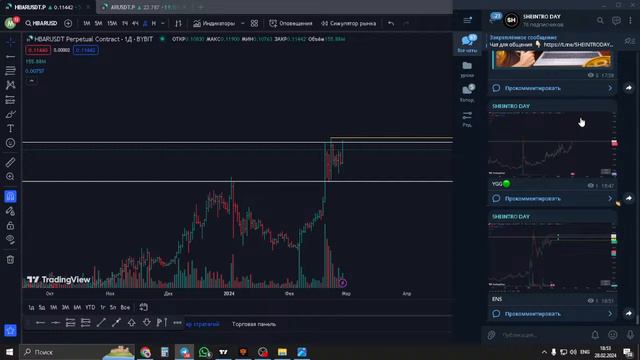The width and height of the screenshot is (640, 360).
Task: Select the YTD date range
Action: coord(90,307)
